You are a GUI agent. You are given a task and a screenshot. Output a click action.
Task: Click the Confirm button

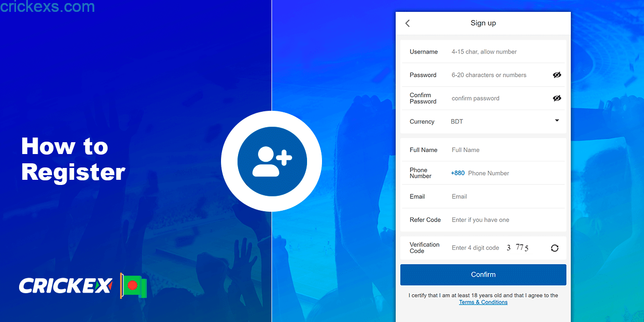483,275
